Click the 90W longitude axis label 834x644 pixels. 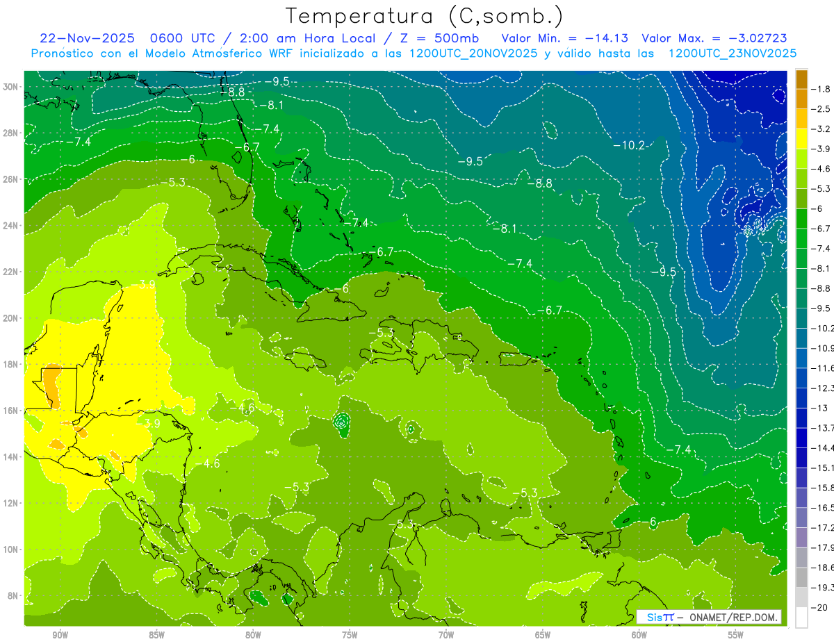click(60, 636)
